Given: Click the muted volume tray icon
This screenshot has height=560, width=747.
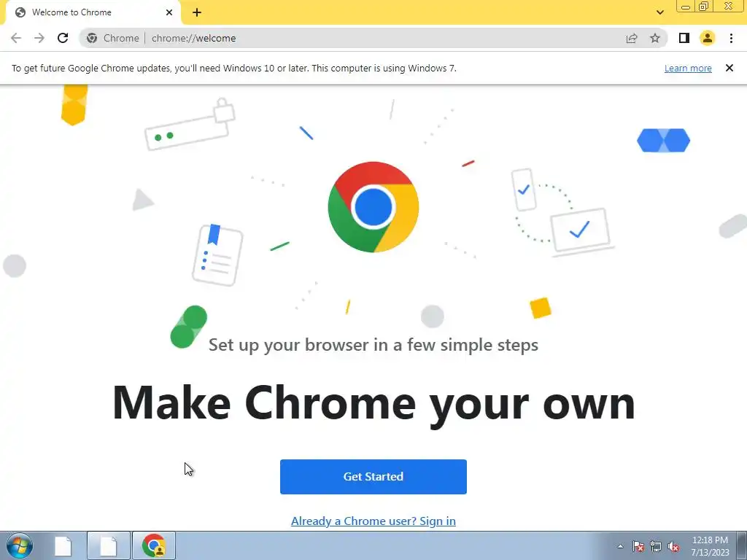Looking at the screenshot, I should tap(673, 546).
